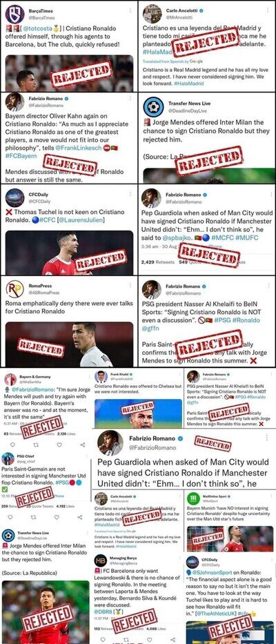The height and width of the screenshot is (644, 276).
Task: Like the Bayern & Germany tweet
Action: click(59, 445)
